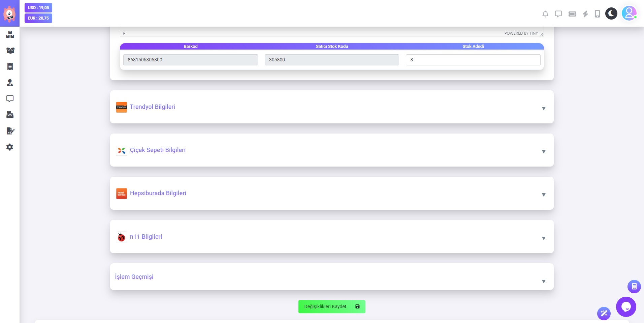Expand the İşlem Geçmişi section arrow

click(x=543, y=281)
